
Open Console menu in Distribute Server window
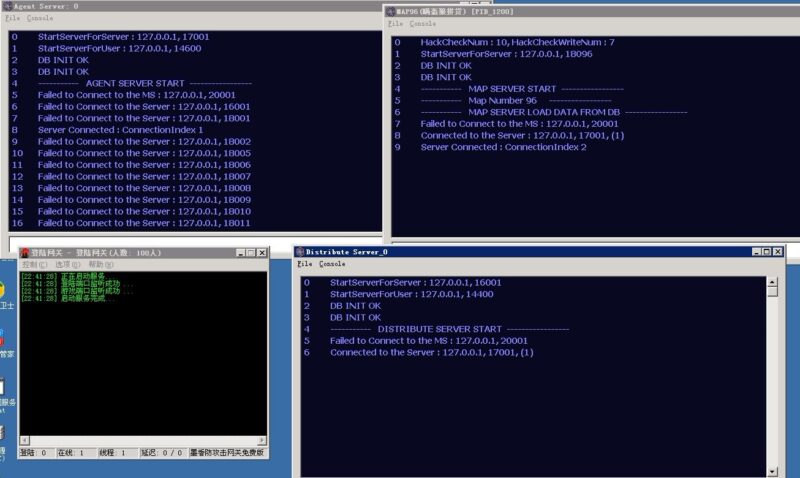[332, 264]
